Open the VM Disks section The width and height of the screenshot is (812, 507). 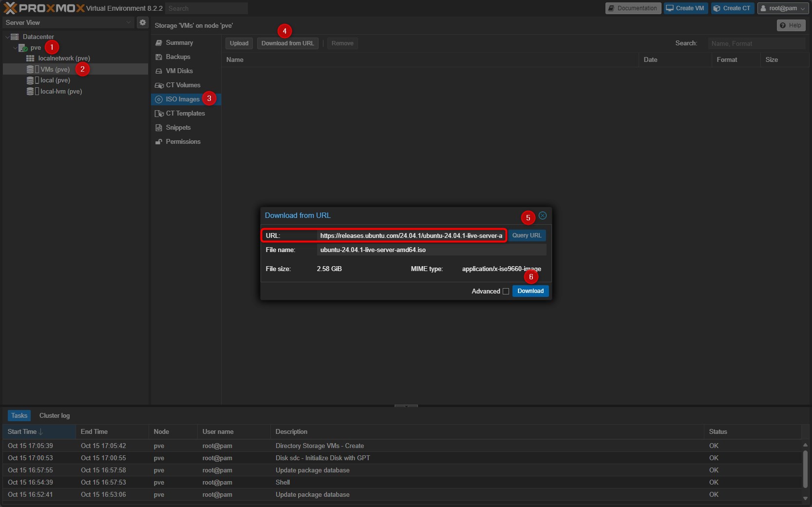click(x=179, y=71)
